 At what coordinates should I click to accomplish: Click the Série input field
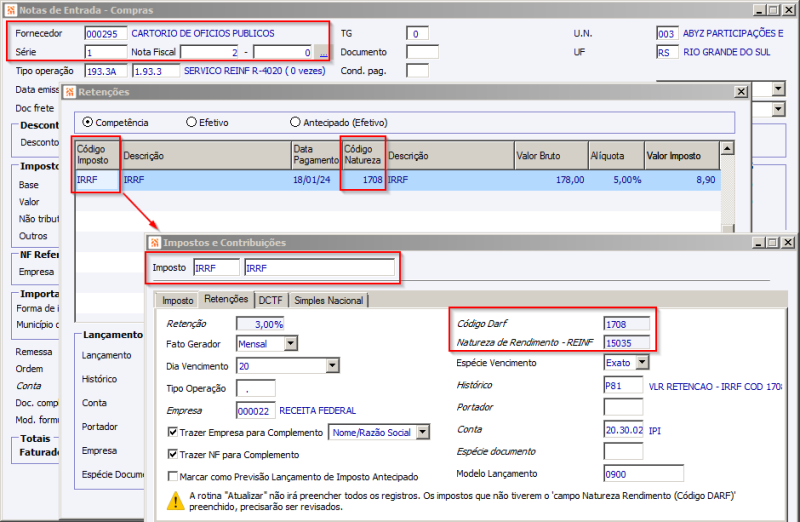point(106,52)
